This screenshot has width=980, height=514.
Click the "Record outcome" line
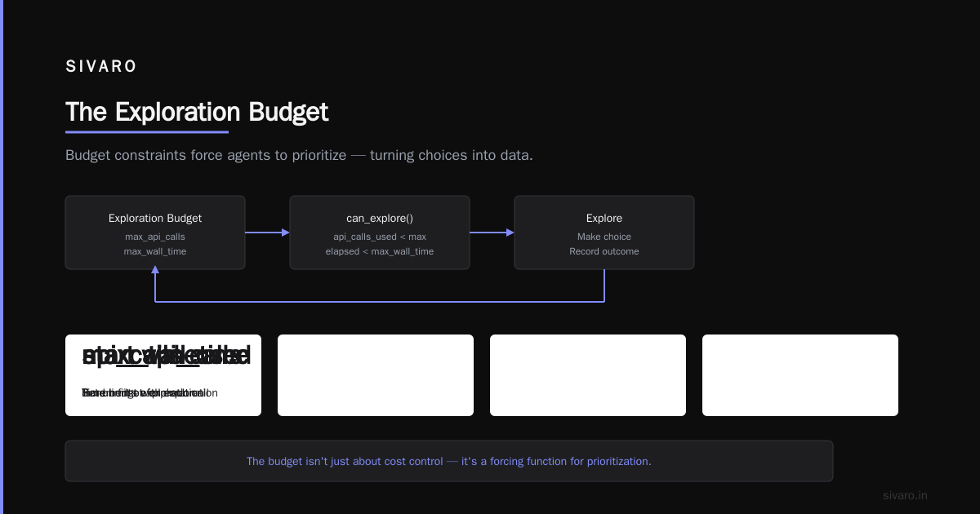[x=604, y=251]
